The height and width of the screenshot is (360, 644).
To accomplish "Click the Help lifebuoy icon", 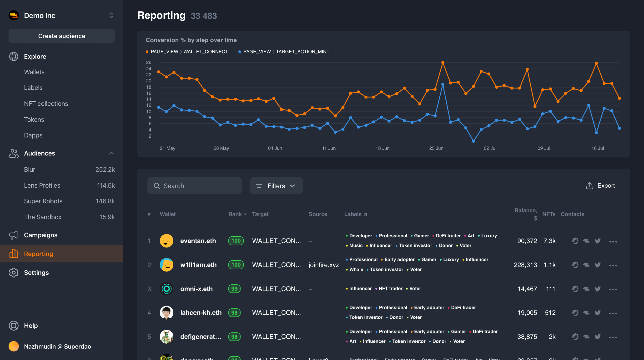I will tap(14, 326).
